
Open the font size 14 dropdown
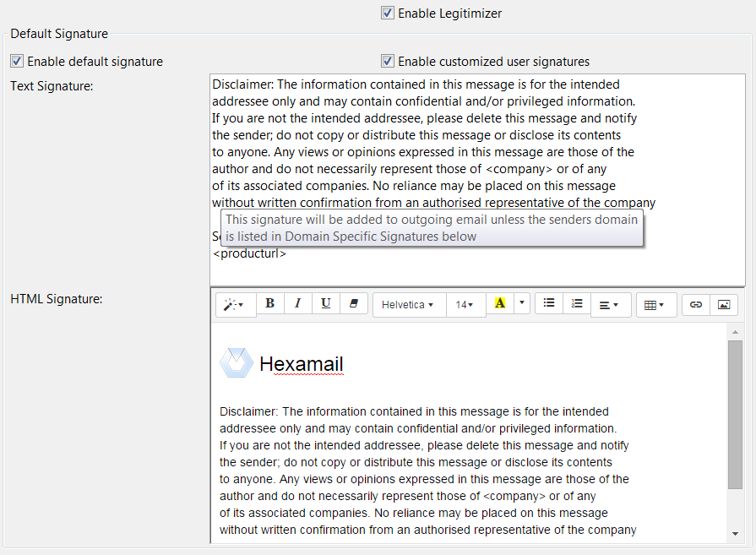point(465,305)
